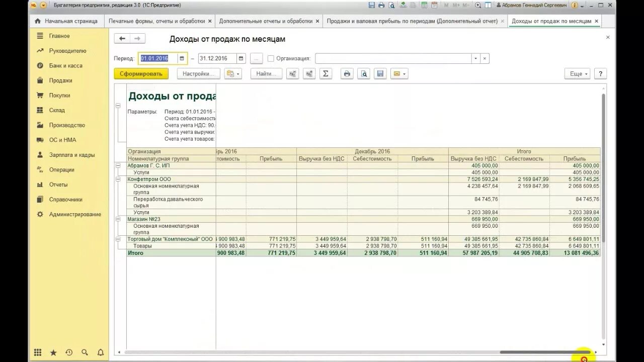Click the Найти... button
The height and width of the screenshot is (362, 644).
[266, 74]
